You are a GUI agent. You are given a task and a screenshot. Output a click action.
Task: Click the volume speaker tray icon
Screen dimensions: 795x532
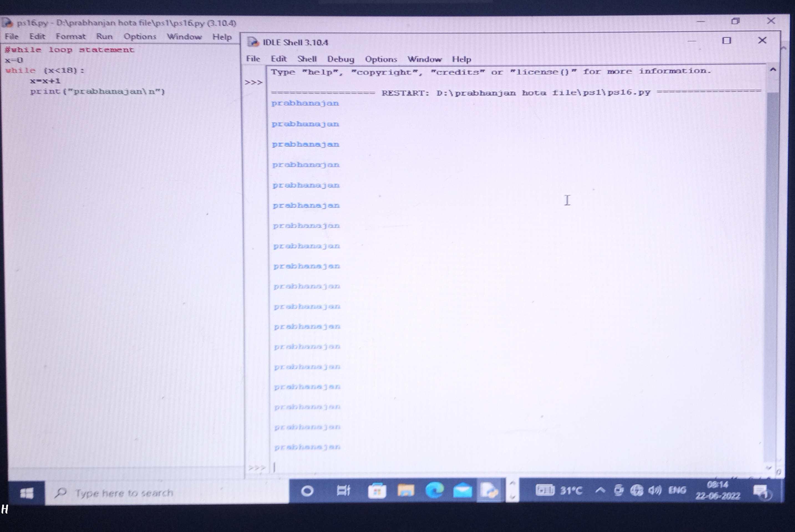click(654, 490)
